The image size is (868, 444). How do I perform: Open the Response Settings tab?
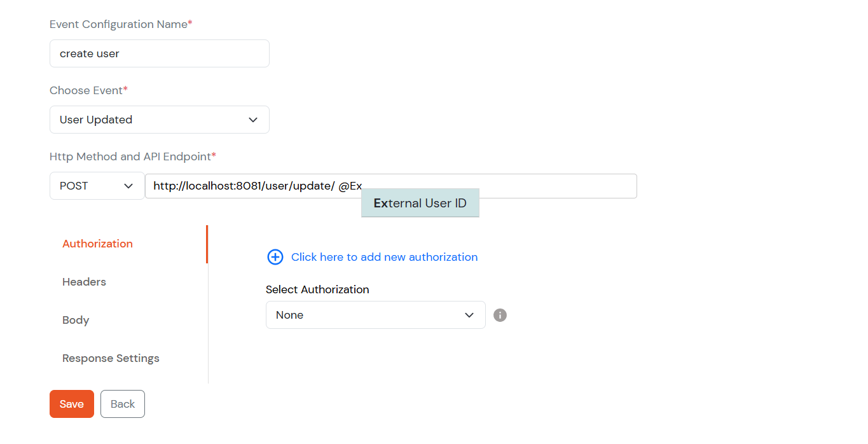(x=111, y=358)
